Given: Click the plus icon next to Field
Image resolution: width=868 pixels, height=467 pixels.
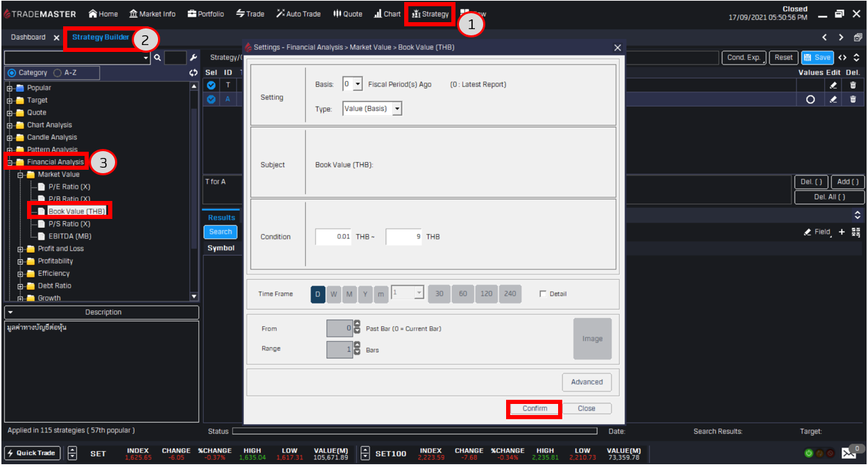Looking at the screenshot, I should [842, 232].
